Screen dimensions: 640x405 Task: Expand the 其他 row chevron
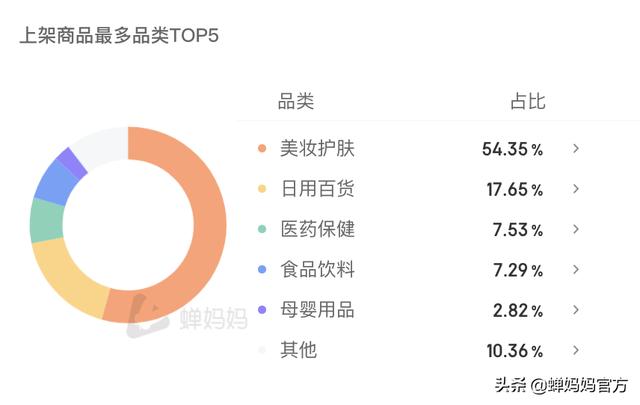click(576, 350)
